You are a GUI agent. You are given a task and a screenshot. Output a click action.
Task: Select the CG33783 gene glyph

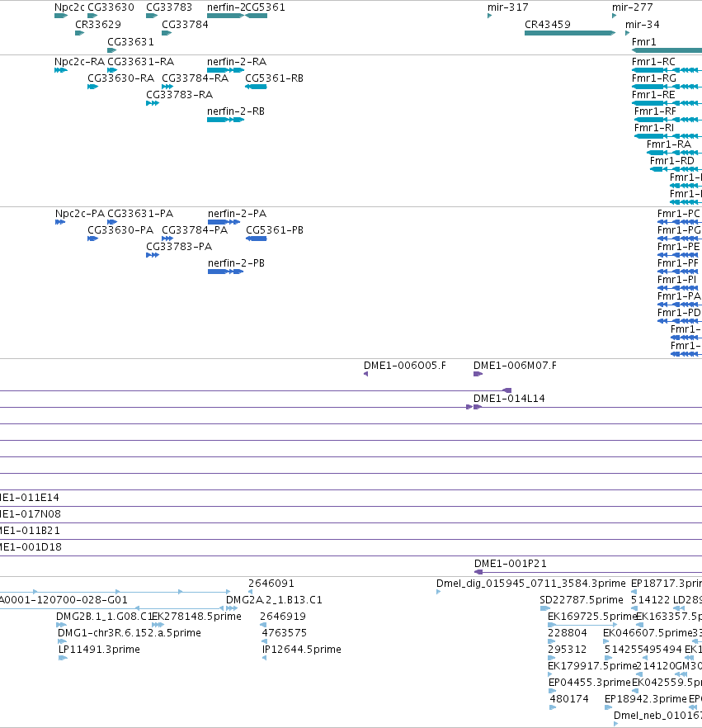[152, 16]
